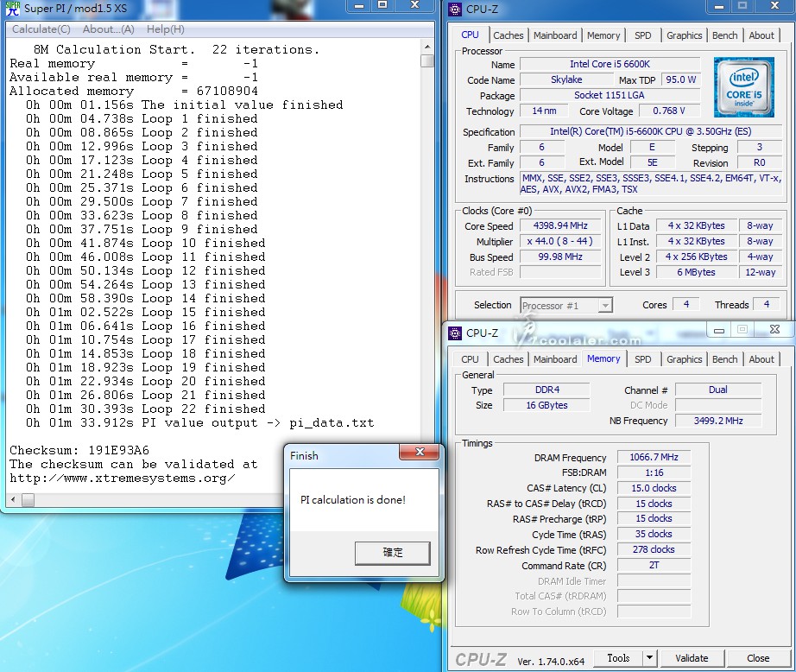
Task: Click the Super PI horizontal scrollbar left arrow
Action: [13, 500]
